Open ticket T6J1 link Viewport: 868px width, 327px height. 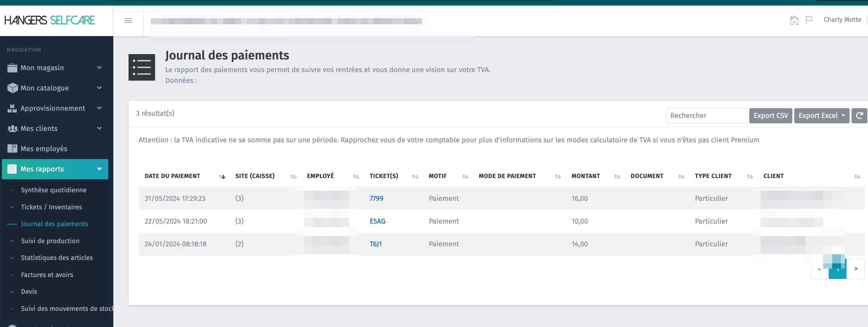click(376, 244)
